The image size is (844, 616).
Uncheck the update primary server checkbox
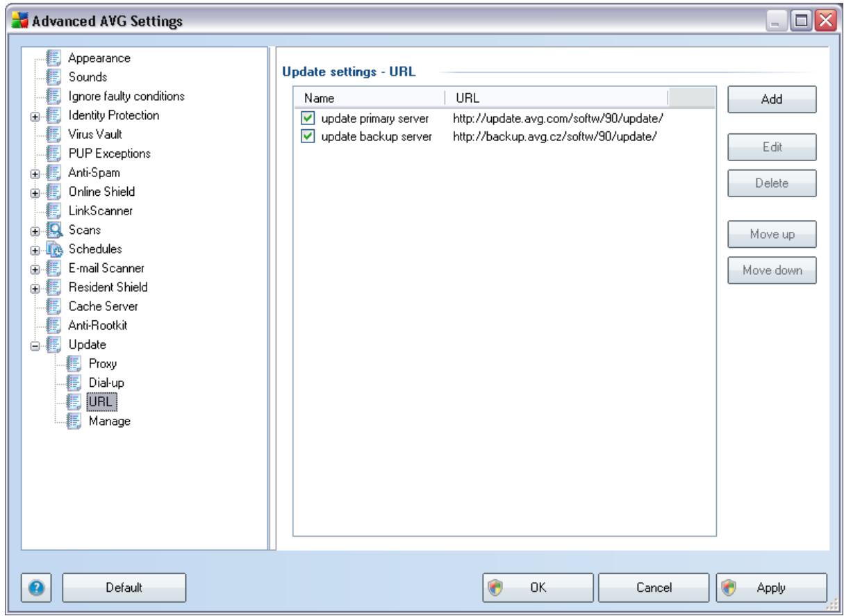coord(308,119)
